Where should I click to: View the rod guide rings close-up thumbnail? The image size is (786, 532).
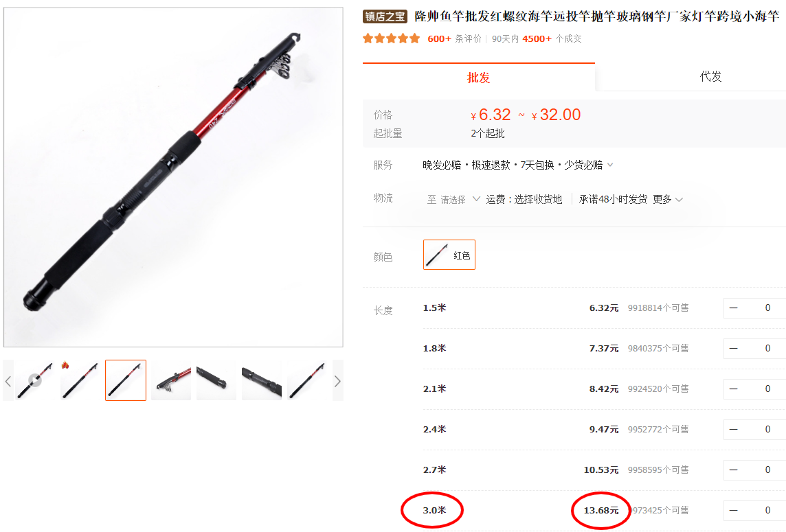[x=171, y=380]
